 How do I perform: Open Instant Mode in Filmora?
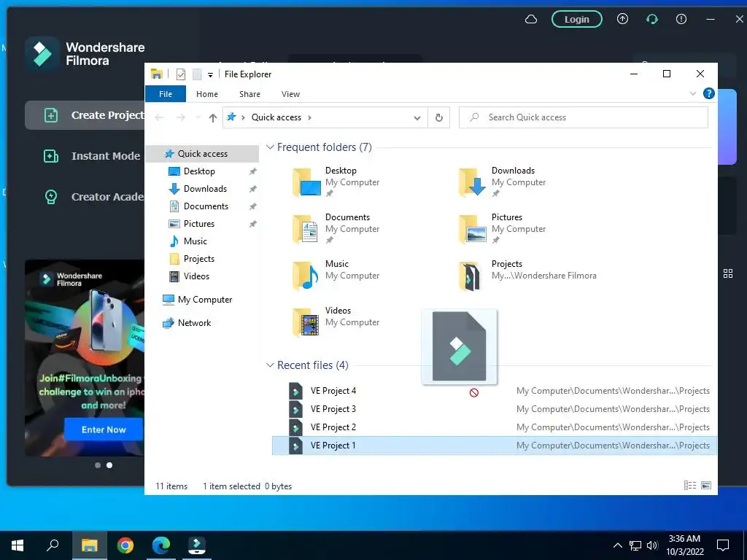[x=91, y=156]
